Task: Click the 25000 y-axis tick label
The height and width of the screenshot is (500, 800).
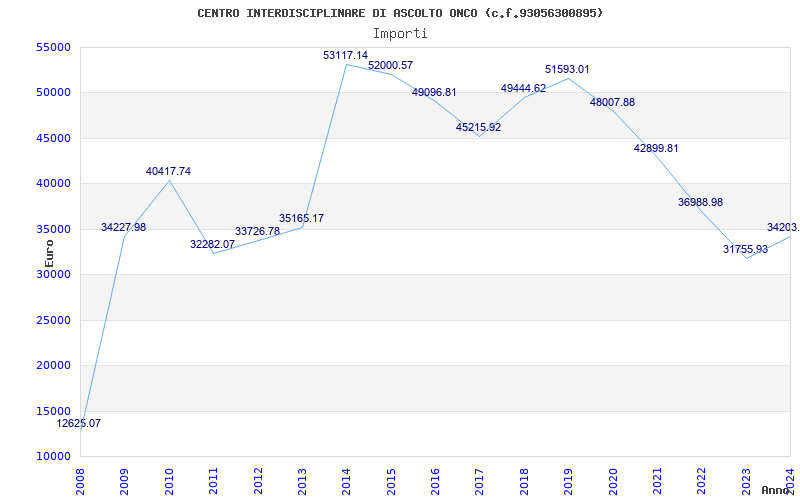Action: coord(53,320)
